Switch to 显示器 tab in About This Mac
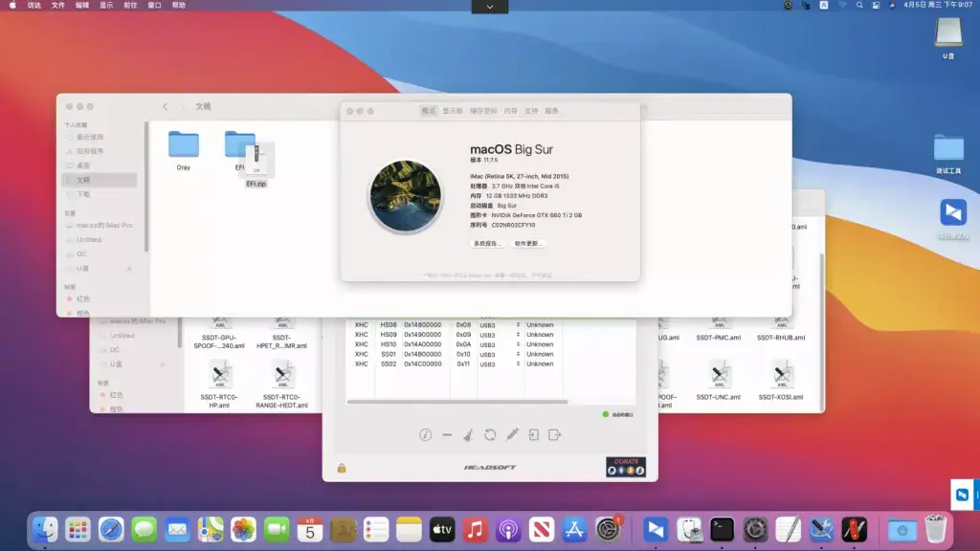 (x=453, y=111)
